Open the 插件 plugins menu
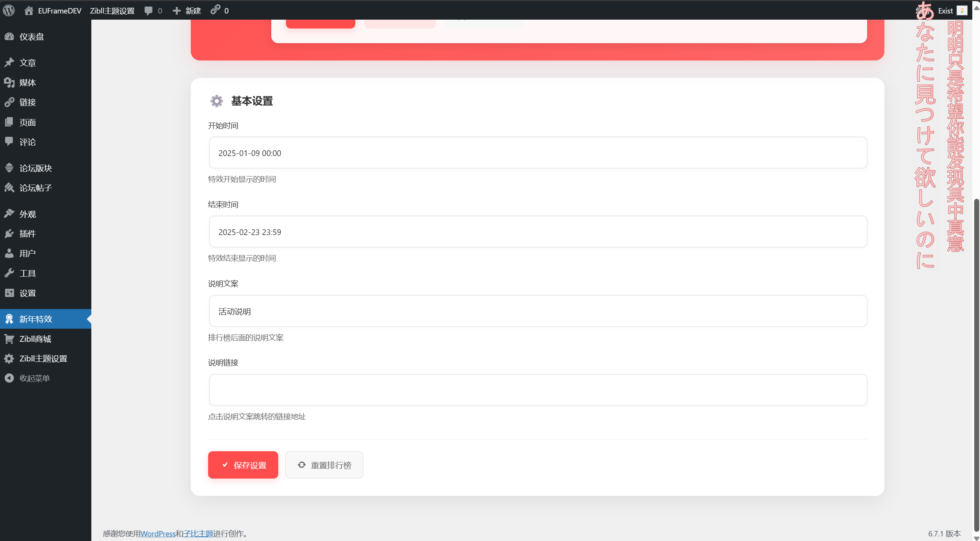 pyautogui.click(x=27, y=234)
